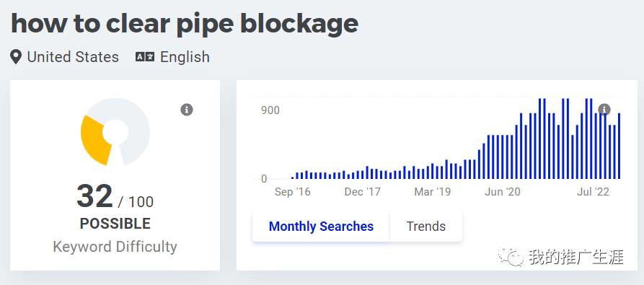Click the United States location label
Image resolution: width=644 pixels, height=285 pixels.
point(73,57)
